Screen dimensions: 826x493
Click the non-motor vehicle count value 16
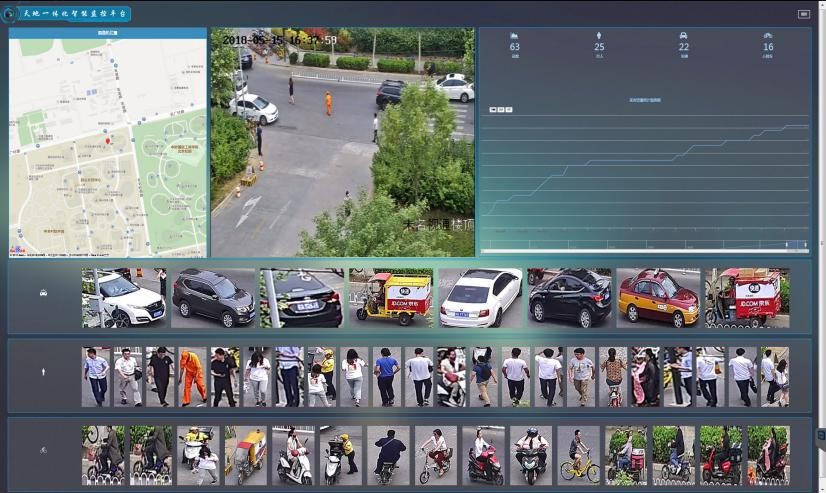(x=768, y=47)
